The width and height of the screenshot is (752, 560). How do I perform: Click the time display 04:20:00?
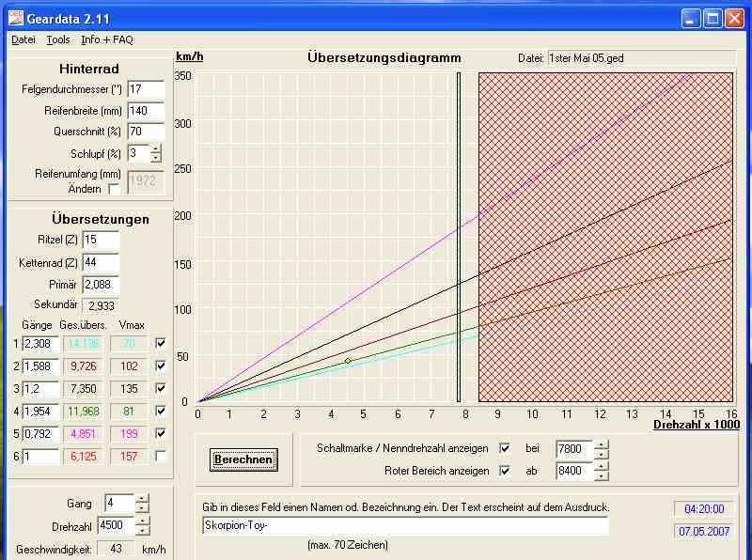pos(704,508)
